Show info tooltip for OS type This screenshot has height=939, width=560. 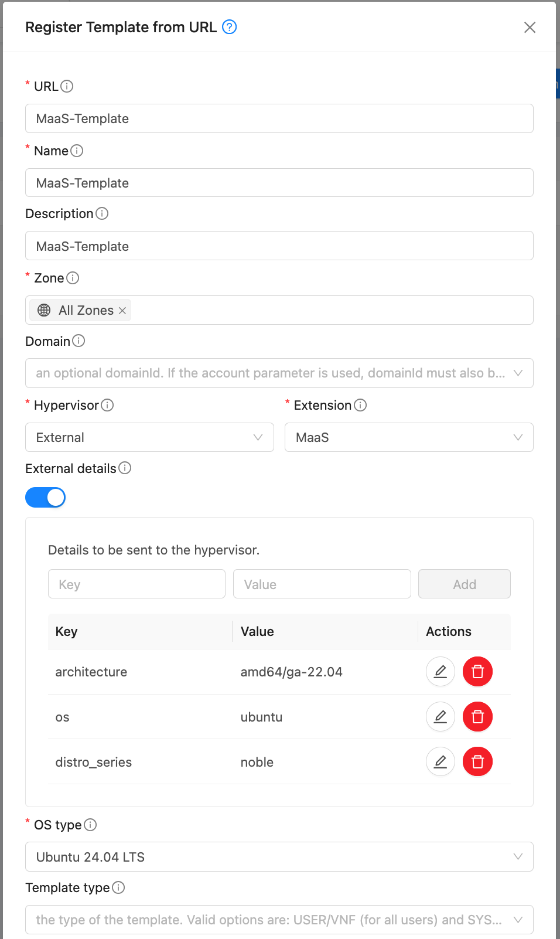(90, 825)
